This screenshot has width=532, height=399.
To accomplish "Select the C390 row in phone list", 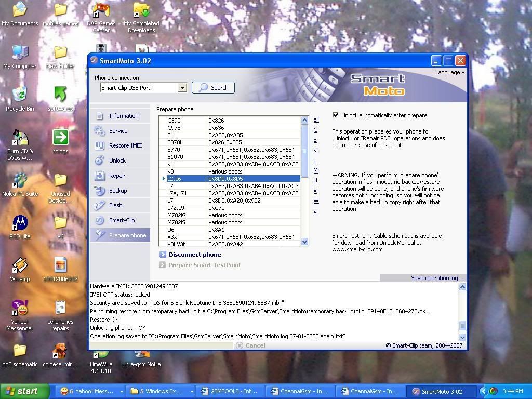I will (x=230, y=121).
